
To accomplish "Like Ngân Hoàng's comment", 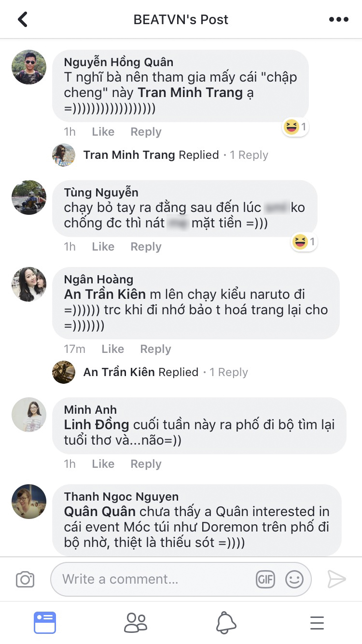I will click(112, 349).
